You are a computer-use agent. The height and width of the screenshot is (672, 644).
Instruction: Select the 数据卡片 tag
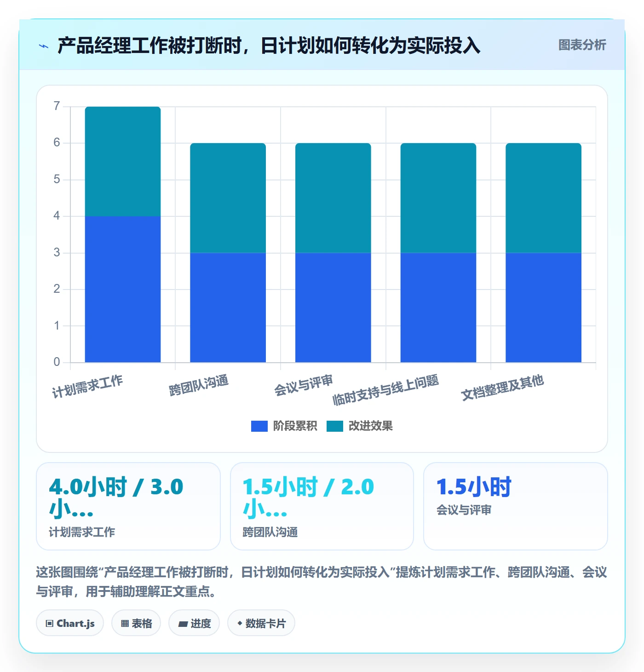261,623
